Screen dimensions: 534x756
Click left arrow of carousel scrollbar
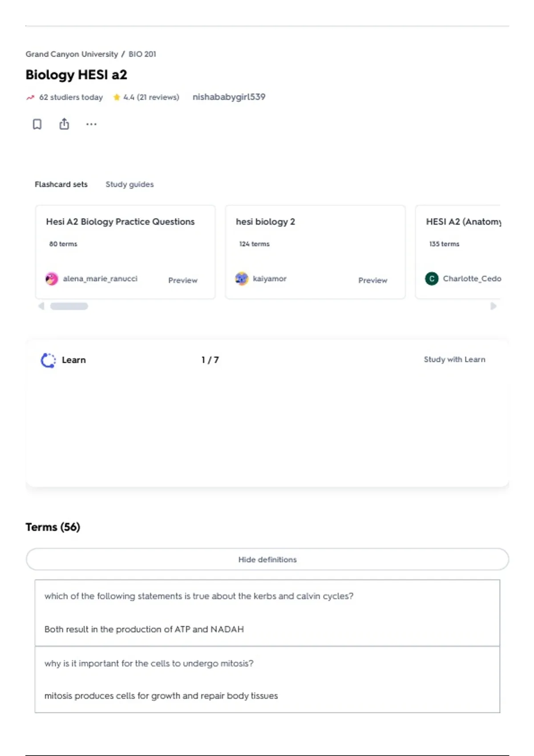(41, 306)
